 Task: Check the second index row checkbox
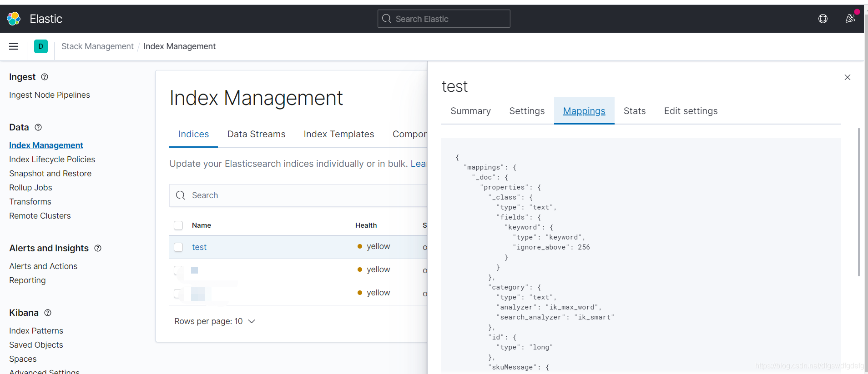(x=178, y=270)
